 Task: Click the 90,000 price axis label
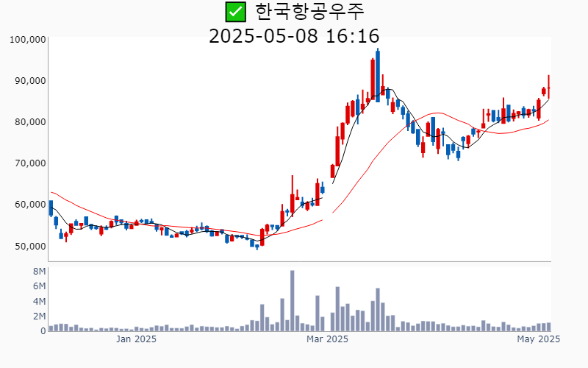click(x=30, y=81)
